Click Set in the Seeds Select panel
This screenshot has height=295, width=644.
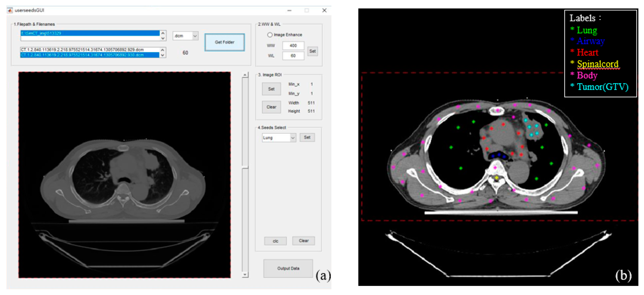pyautogui.click(x=307, y=137)
